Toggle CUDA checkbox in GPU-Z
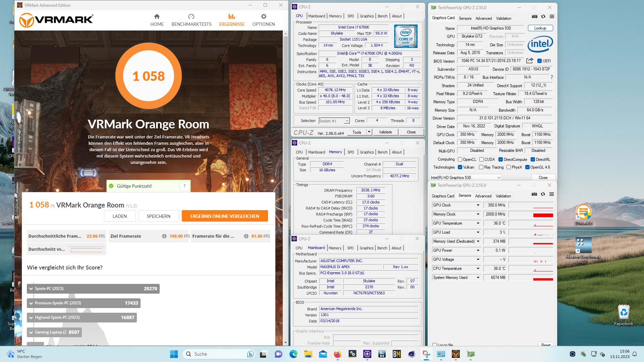Screen dimensions: 644x362 481,160
